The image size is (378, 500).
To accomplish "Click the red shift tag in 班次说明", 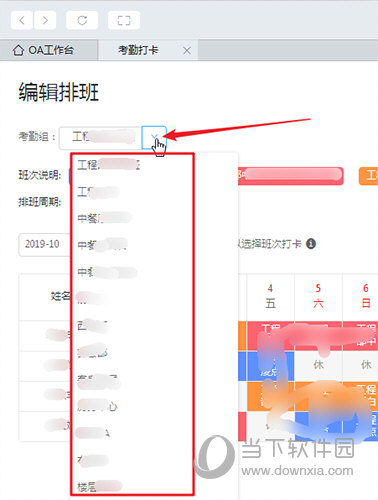I will pyautogui.click(x=291, y=176).
